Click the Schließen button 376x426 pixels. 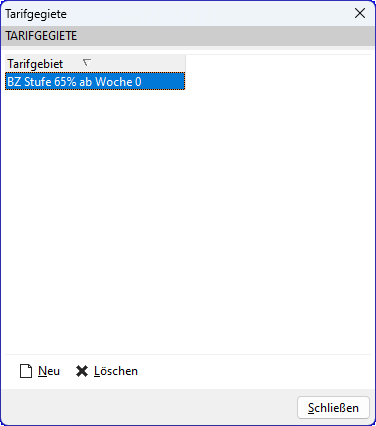pos(333,407)
